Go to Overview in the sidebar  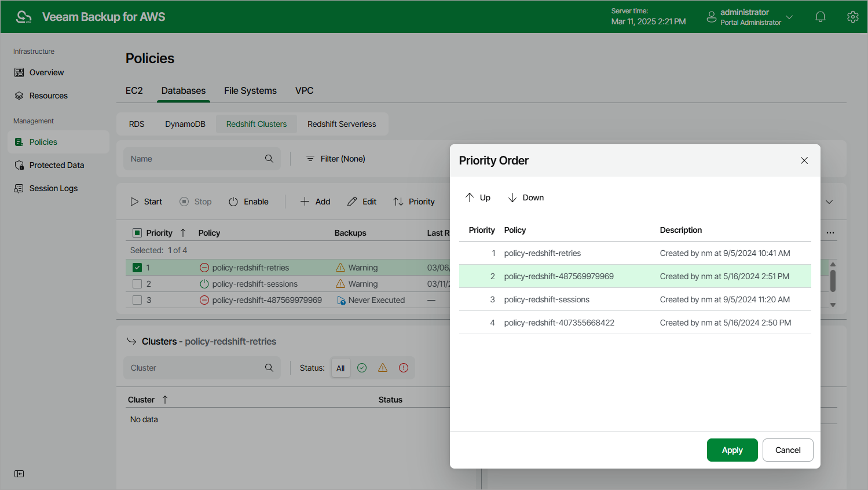(58, 72)
